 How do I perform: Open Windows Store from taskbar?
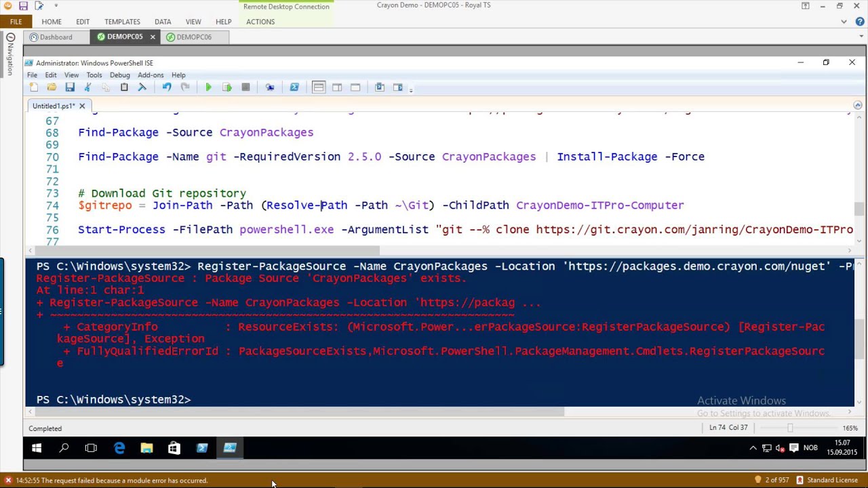click(174, 448)
